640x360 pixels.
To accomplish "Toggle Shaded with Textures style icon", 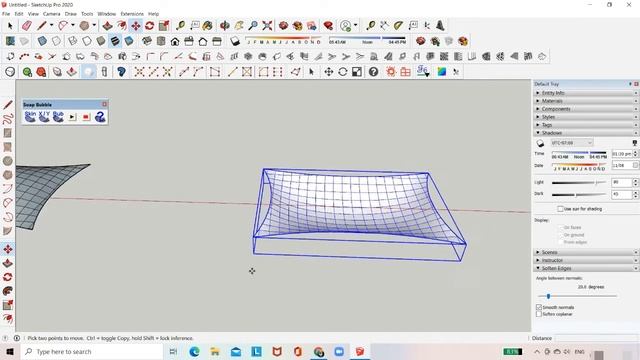I will click(115, 41).
